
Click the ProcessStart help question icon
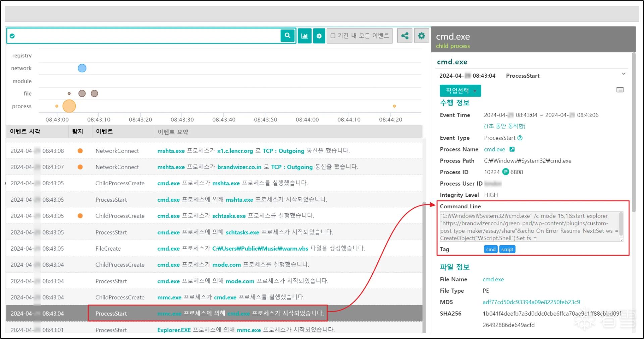tap(520, 138)
